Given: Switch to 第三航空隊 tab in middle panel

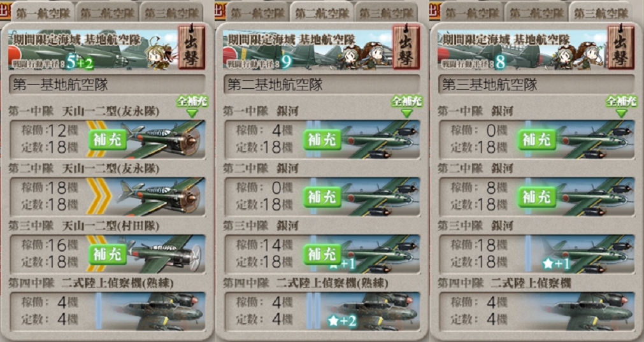Looking at the screenshot, I should coord(386,13).
